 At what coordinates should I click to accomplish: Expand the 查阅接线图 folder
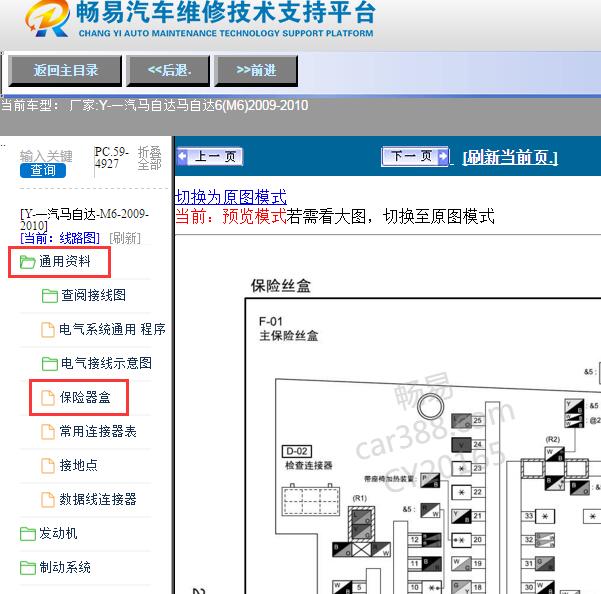coord(93,295)
